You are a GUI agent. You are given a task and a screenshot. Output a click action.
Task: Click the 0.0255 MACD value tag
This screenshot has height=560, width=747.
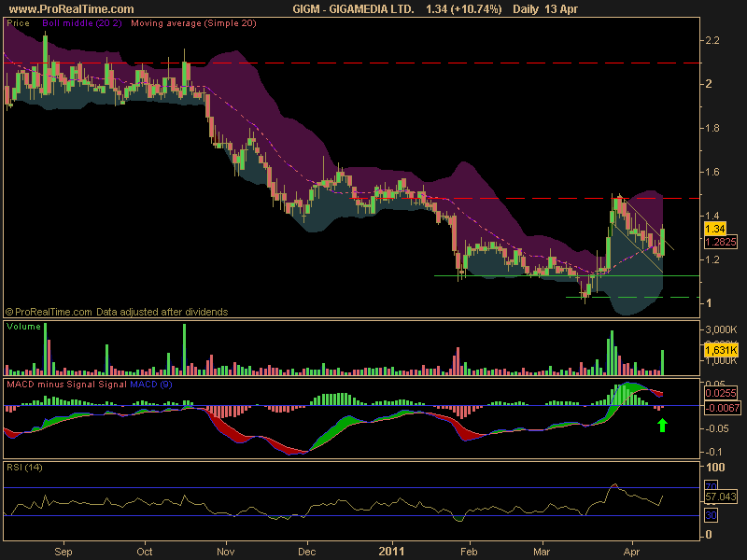(721, 393)
